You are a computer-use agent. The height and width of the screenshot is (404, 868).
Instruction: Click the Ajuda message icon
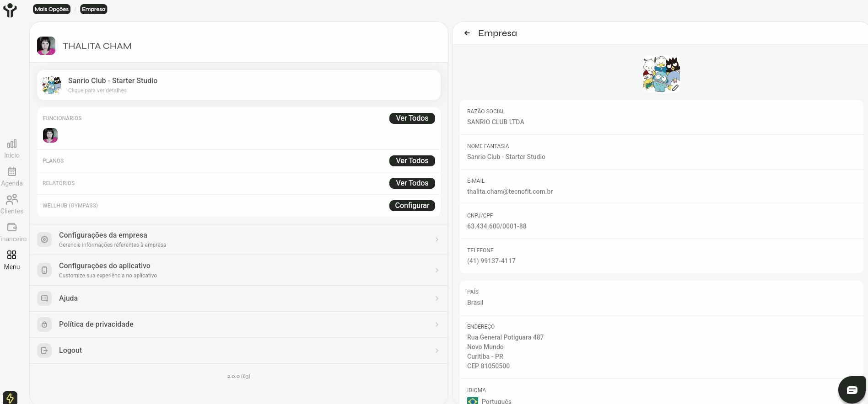click(44, 298)
